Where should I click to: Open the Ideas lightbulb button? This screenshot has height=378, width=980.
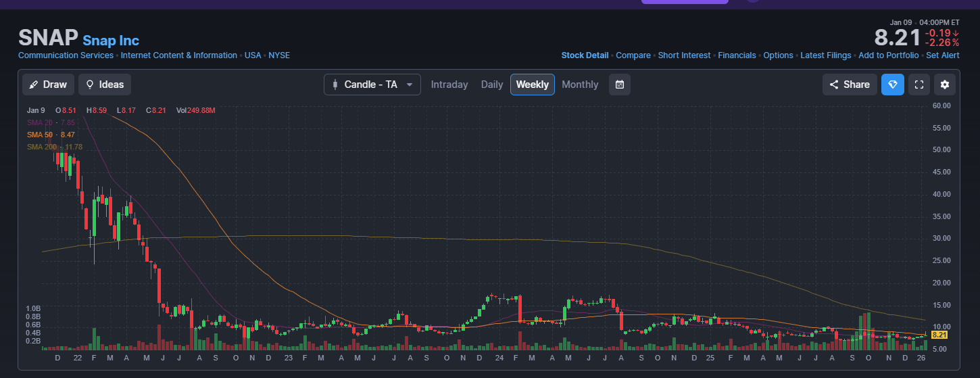[105, 85]
